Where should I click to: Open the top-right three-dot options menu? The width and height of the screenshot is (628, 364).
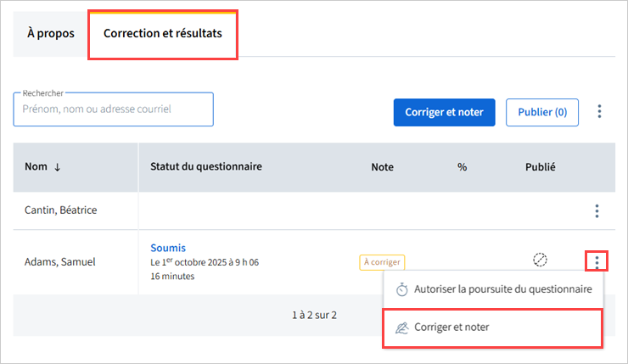599,111
